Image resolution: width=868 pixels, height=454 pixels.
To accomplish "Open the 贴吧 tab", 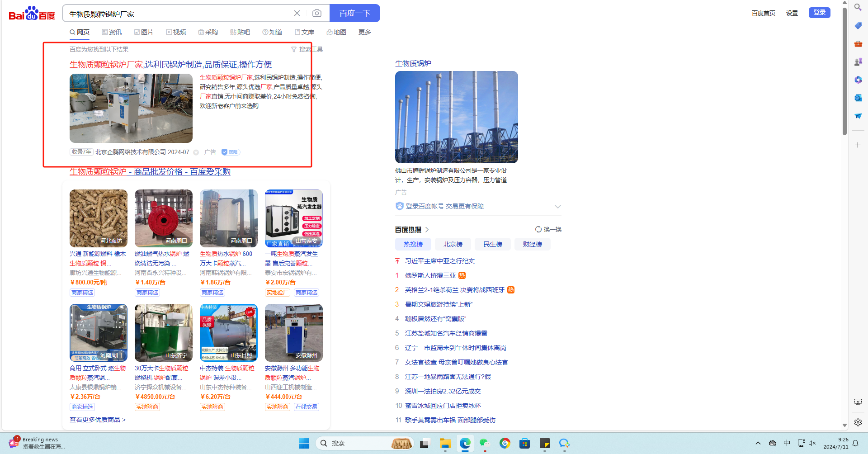I will pyautogui.click(x=240, y=32).
